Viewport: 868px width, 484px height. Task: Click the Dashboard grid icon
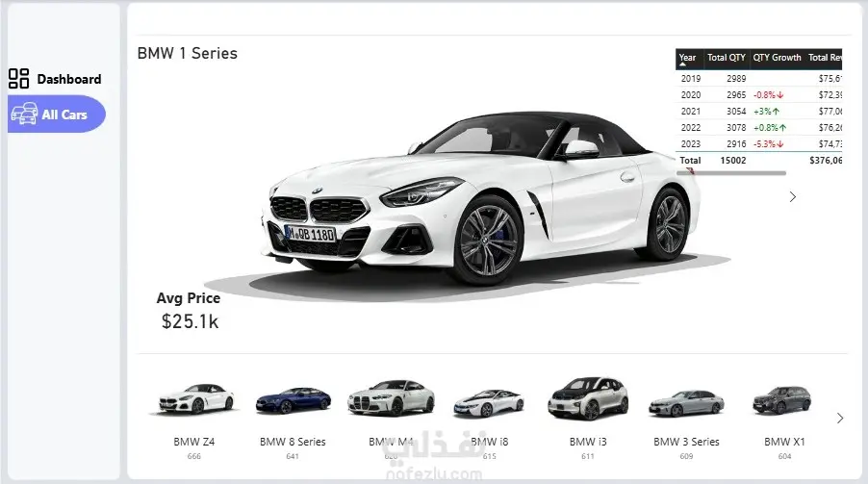pyautogui.click(x=19, y=79)
